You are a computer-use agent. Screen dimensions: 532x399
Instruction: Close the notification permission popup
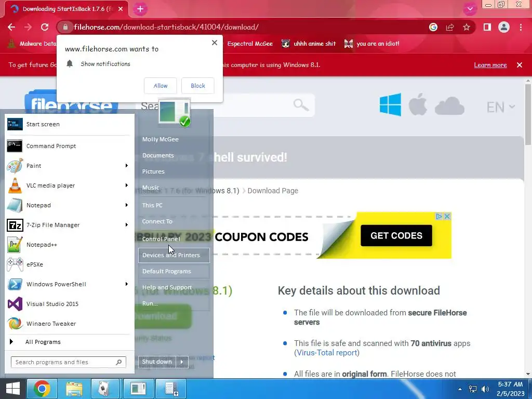click(215, 43)
